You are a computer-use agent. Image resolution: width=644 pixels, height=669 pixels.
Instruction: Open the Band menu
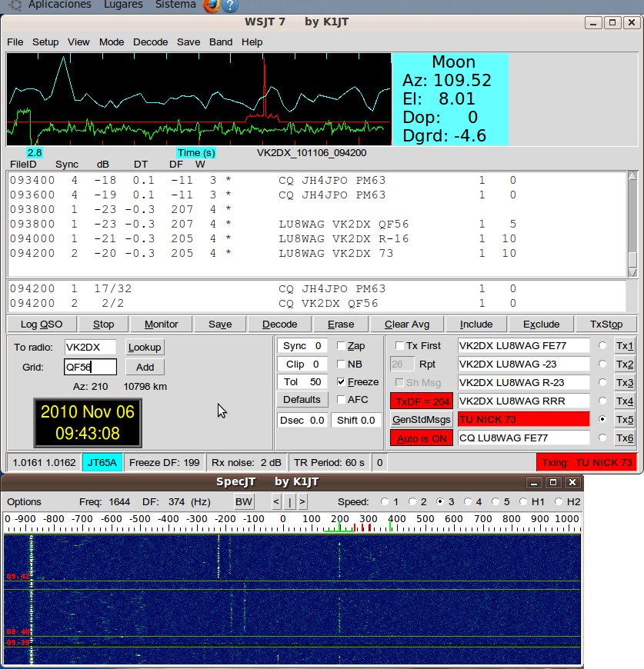[221, 42]
